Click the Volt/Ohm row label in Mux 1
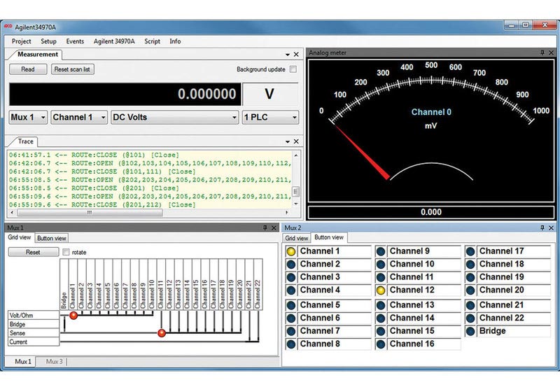The height and width of the screenshot is (392, 560). (34, 315)
